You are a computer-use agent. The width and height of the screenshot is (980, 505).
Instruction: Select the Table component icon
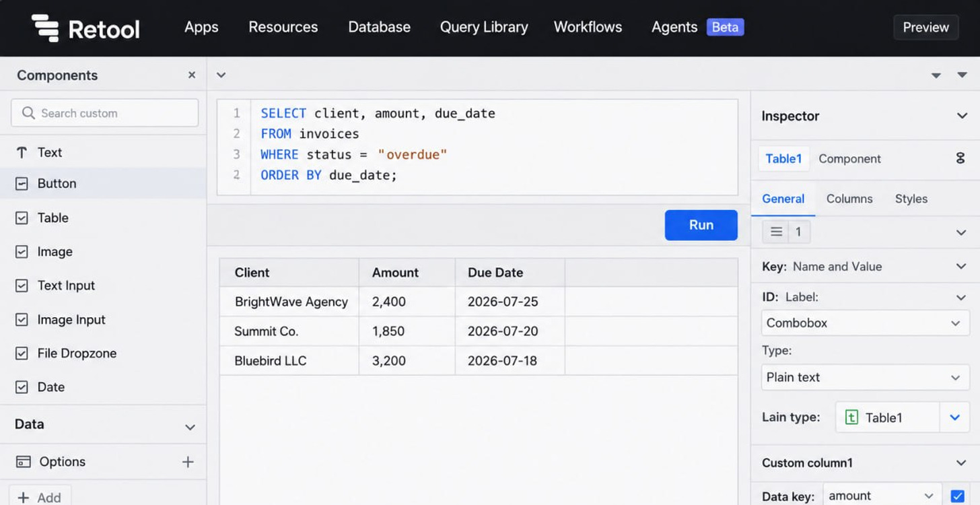click(22, 218)
